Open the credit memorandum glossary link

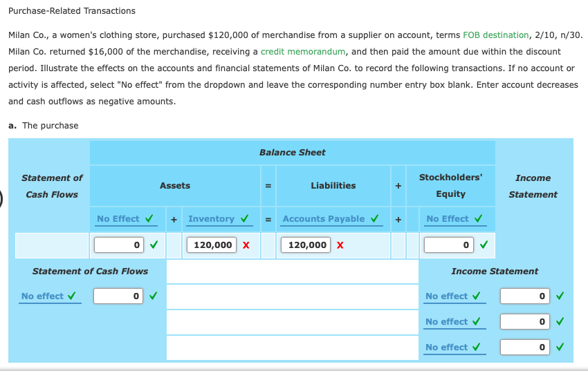coord(303,52)
